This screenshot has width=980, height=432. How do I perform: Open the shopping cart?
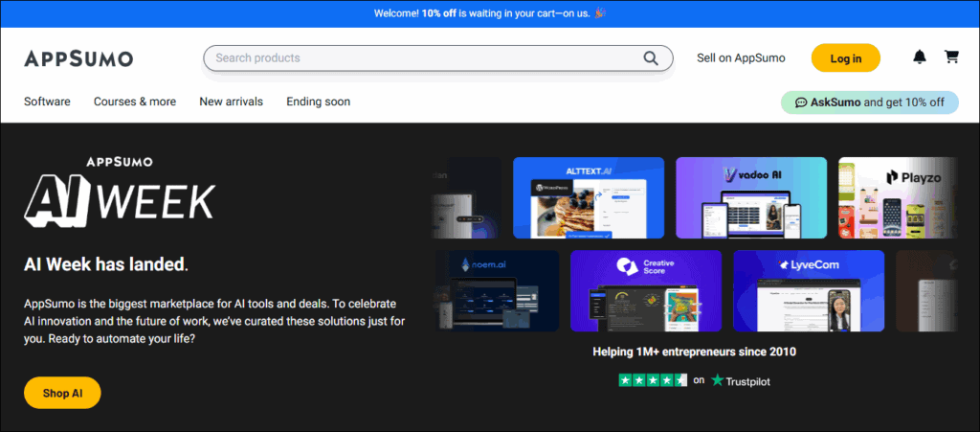951,57
